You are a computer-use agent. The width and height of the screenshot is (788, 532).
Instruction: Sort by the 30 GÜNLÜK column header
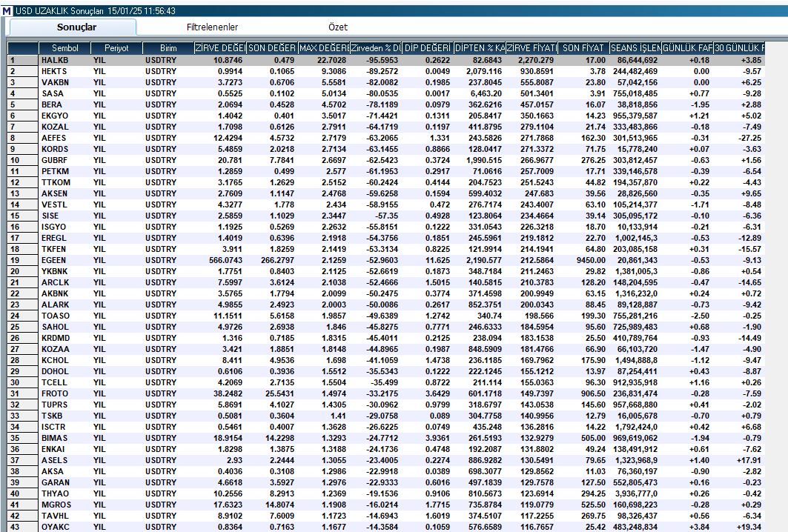739,47
